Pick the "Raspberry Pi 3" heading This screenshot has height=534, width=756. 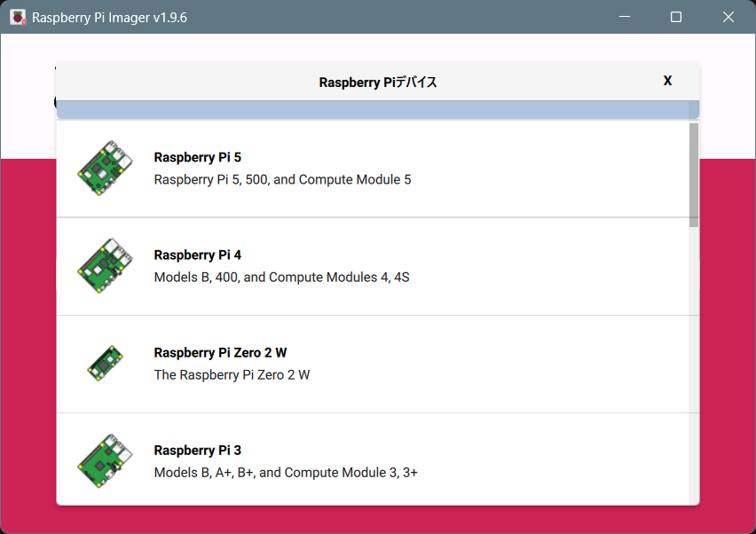(197, 450)
